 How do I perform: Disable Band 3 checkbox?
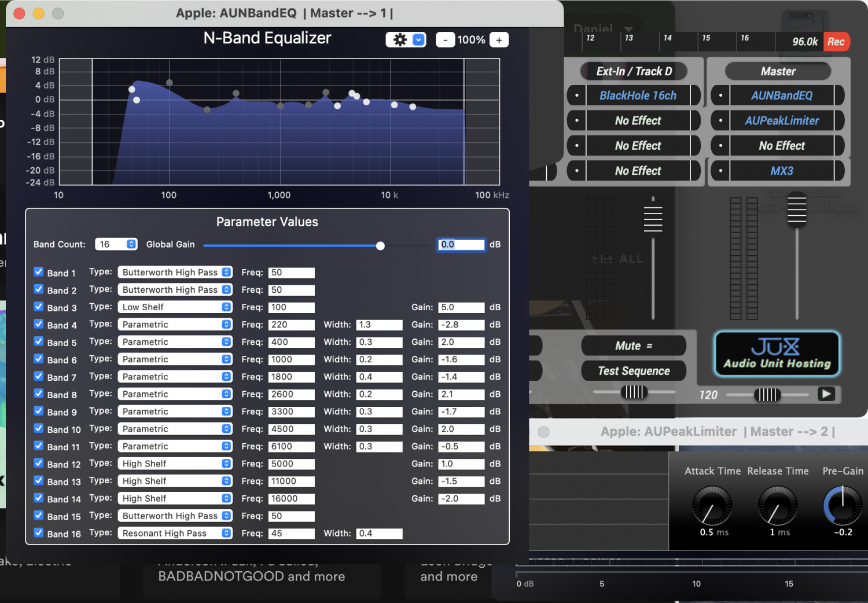coord(39,306)
